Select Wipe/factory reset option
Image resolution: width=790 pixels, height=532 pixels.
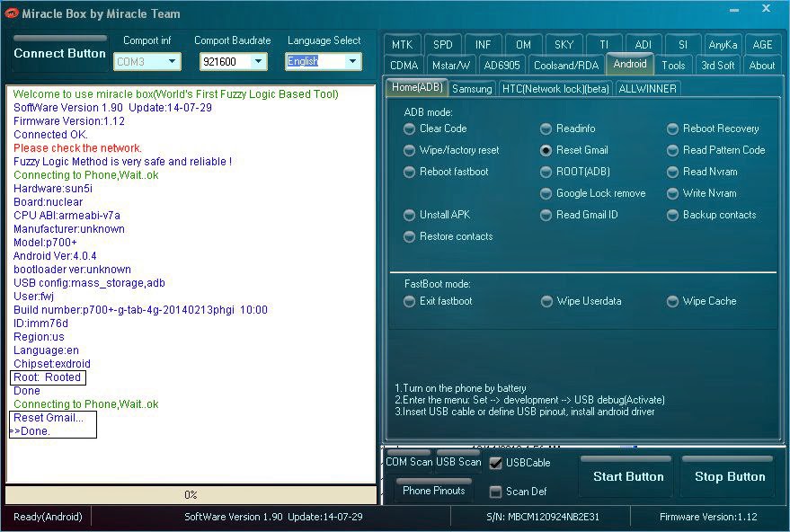409,151
